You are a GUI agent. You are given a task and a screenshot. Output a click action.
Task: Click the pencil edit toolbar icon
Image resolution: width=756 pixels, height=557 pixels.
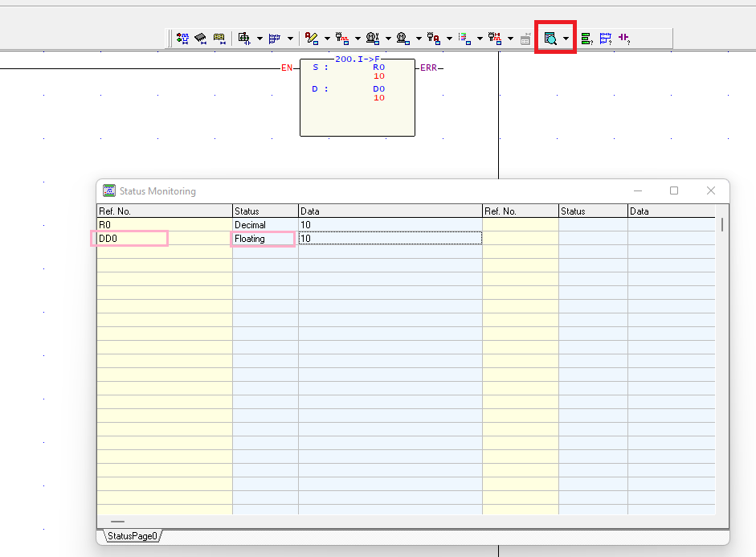[313, 38]
